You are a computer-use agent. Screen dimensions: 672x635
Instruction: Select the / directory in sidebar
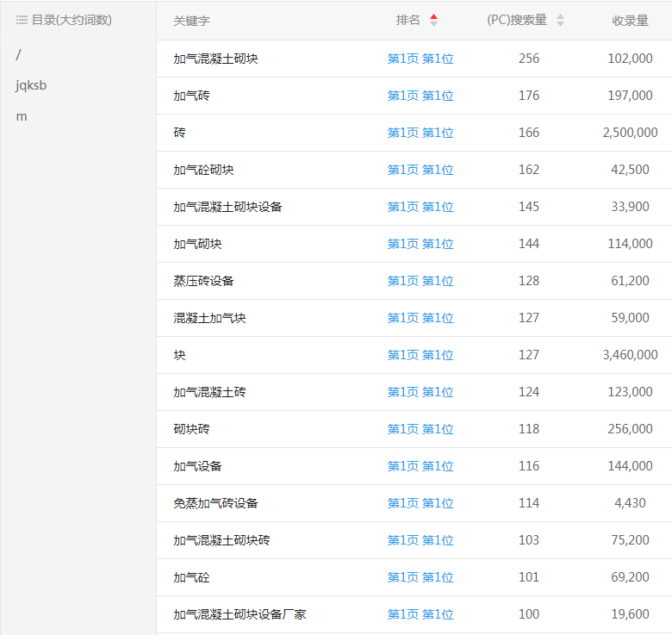click(18, 55)
